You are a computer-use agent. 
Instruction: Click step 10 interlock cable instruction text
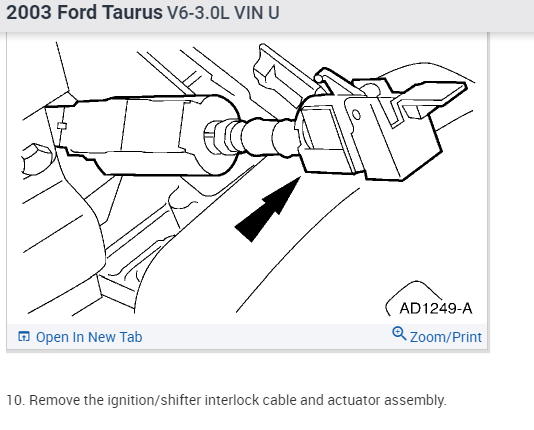point(226,400)
